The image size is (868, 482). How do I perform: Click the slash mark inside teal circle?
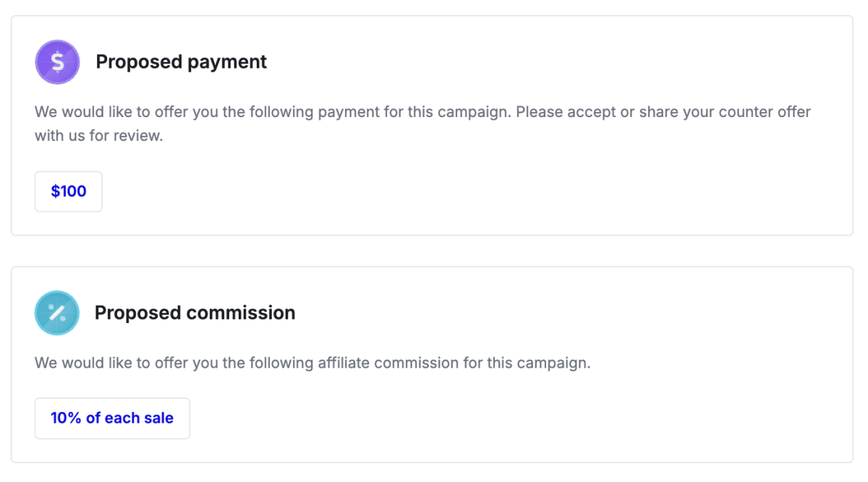56,313
